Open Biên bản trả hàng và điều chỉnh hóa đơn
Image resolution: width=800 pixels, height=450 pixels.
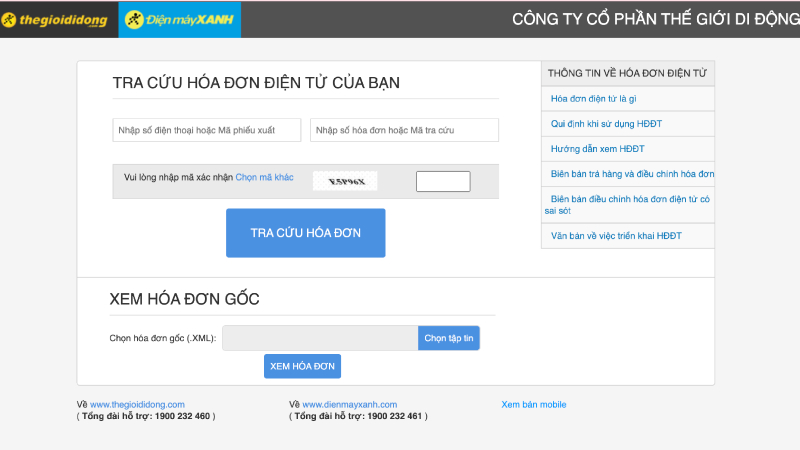coord(632,174)
